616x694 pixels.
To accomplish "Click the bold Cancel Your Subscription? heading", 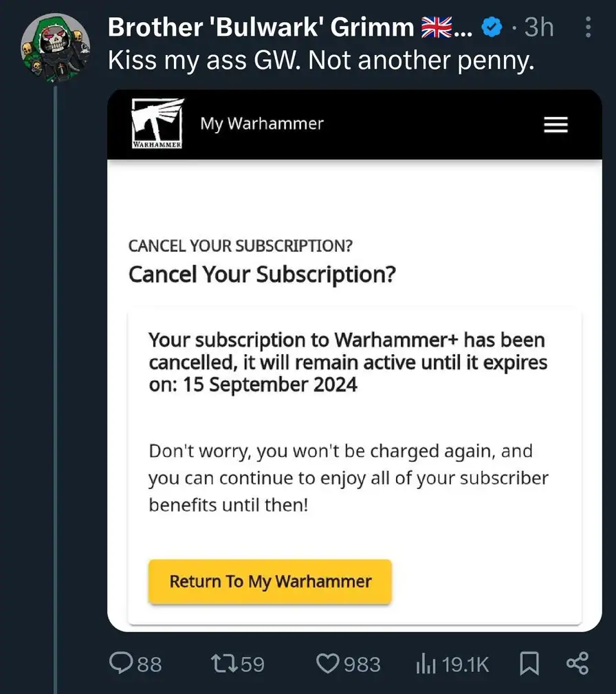I will (262, 274).
